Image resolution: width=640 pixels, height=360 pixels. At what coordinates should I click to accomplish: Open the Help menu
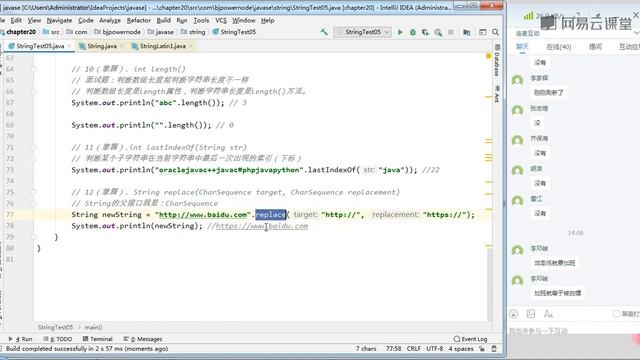pos(267,20)
